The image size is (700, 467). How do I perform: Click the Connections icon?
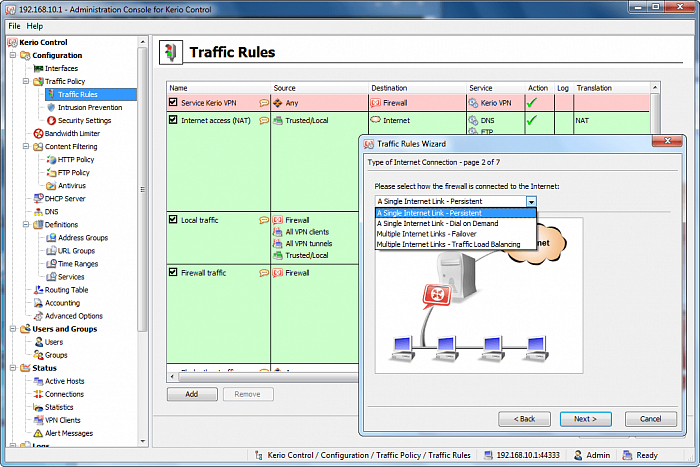pyautogui.click(x=38, y=394)
